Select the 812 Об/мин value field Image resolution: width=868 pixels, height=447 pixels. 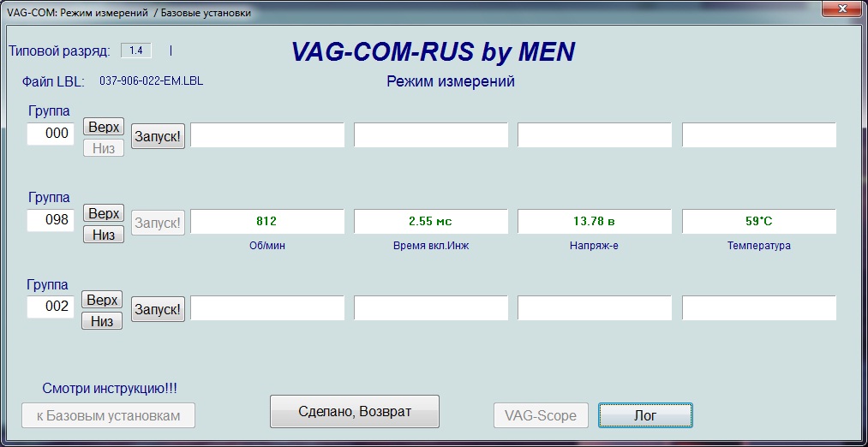[x=266, y=221]
